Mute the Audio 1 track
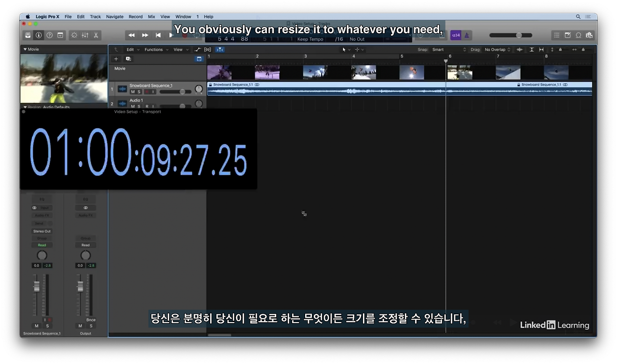 pyautogui.click(x=133, y=106)
